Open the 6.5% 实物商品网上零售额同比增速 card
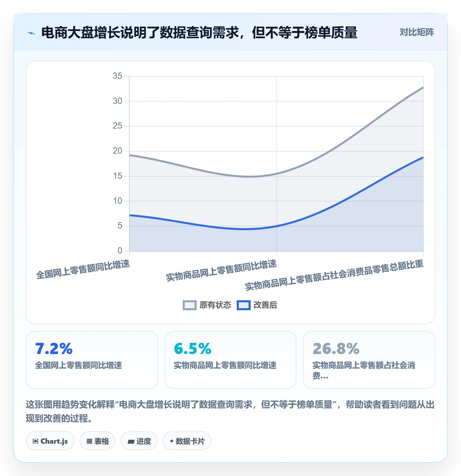Viewport: 461px width, 476px height. (230, 360)
